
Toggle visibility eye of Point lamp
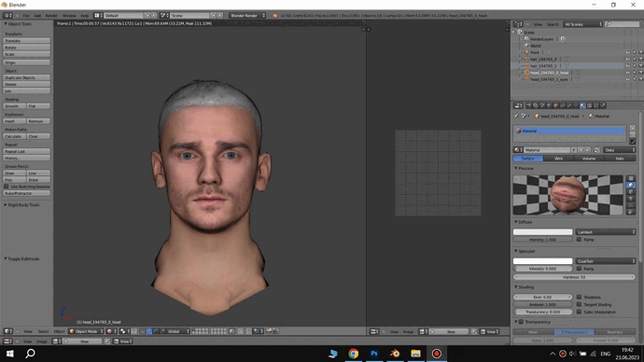(627, 52)
